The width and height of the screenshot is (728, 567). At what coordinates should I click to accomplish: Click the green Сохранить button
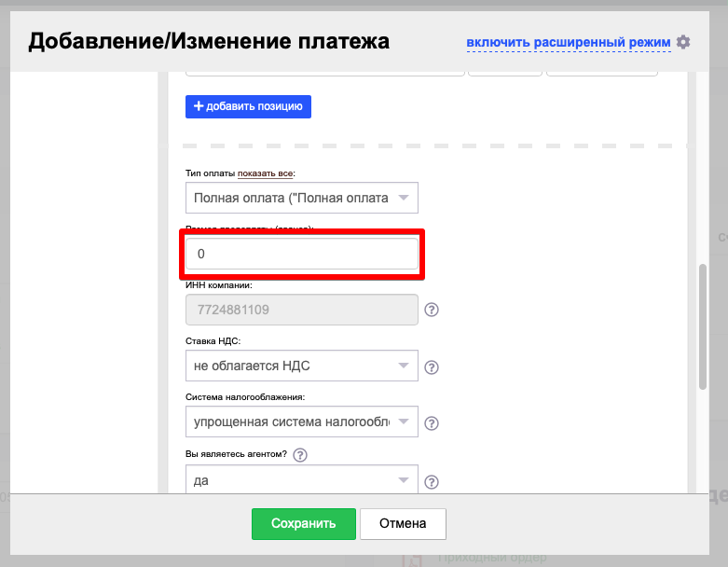[x=304, y=524]
